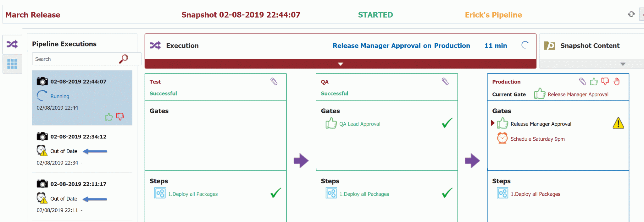The width and height of the screenshot is (644, 222).
Task: Click the search magnifier icon
Action: (x=124, y=59)
